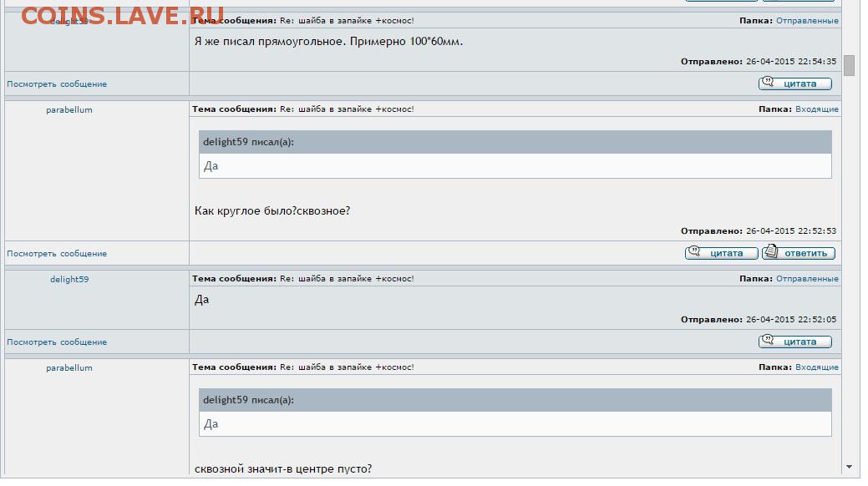The width and height of the screenshot is (868, 486).
Task: Click the reply button under the parabellum message
Action: (x=799, y=253)
